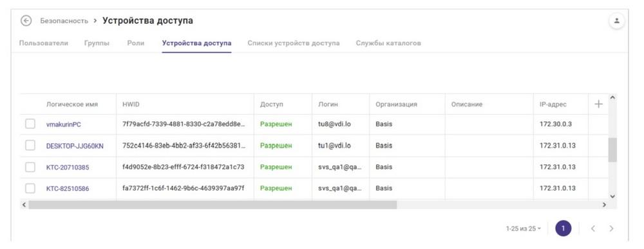Click HWID starting with 7f79acfd

tap(184, 124)
